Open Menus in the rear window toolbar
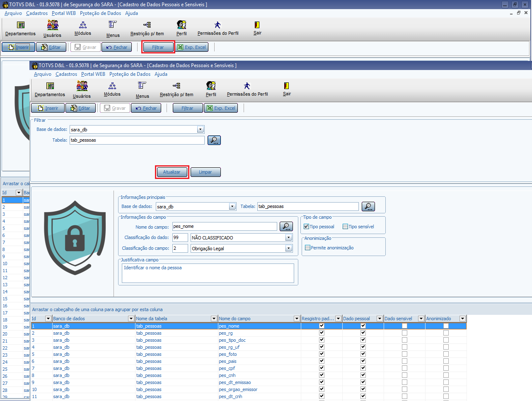The width and height of the screenshot is (532, 401). 113,29
